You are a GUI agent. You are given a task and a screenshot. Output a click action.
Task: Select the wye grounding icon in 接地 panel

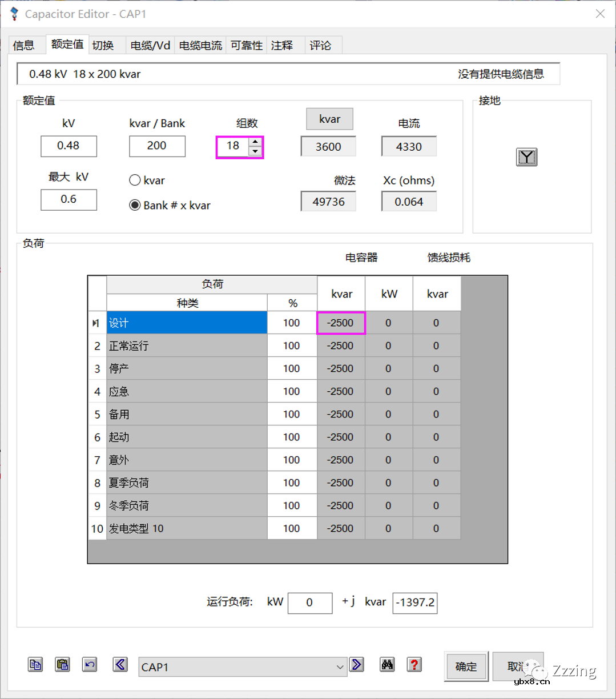(526, 157)
